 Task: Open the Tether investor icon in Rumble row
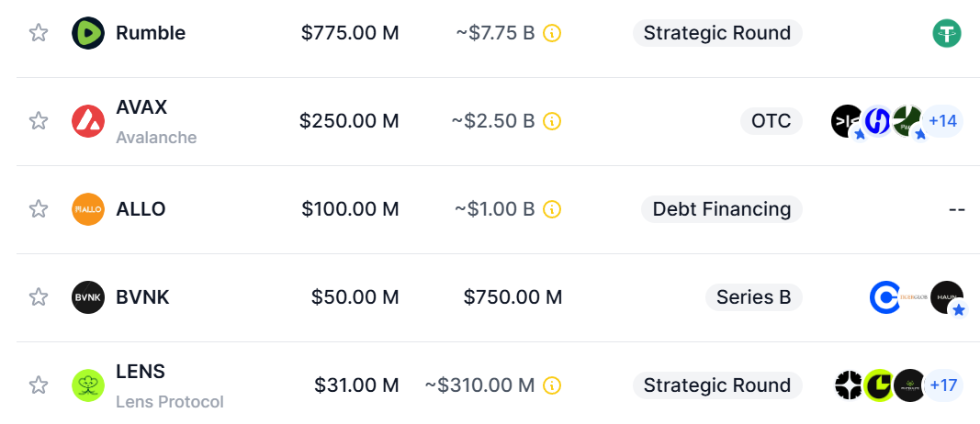(947, 33)
